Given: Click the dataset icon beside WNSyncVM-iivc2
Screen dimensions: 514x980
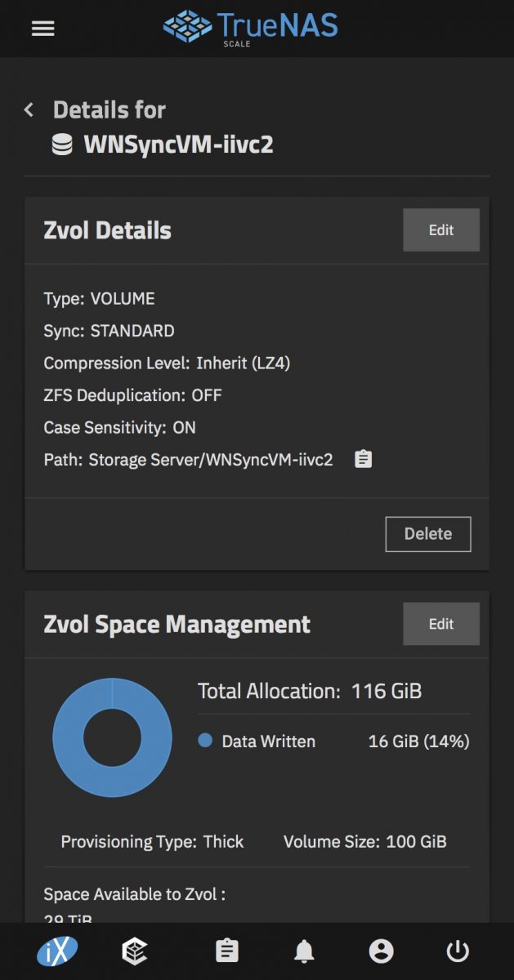Looking at the screenshot, I should 62,145.
